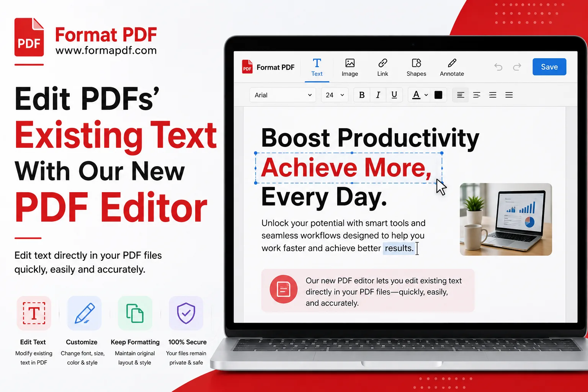Screen dimensions: 588x392
Task: Toggle italic formatting
Action: pyautogui.click(x=378, y=95)
